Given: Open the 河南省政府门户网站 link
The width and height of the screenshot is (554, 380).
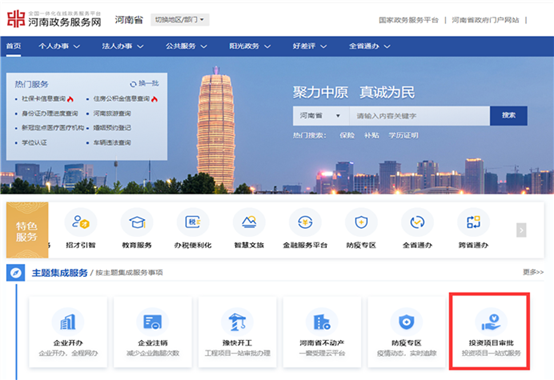Looking at the screenshot, I should point(485,20).
